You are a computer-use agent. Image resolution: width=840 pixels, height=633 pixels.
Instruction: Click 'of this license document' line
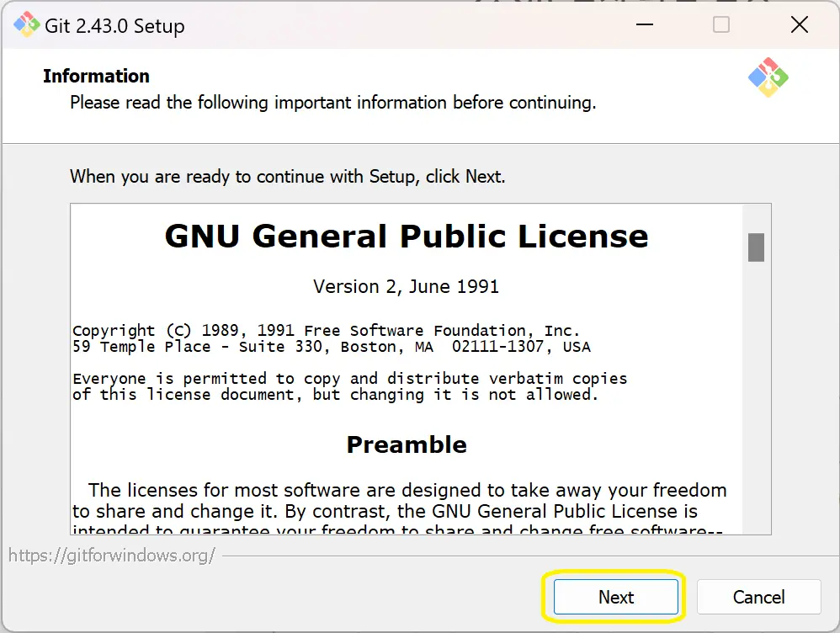[x=335, y=395]
